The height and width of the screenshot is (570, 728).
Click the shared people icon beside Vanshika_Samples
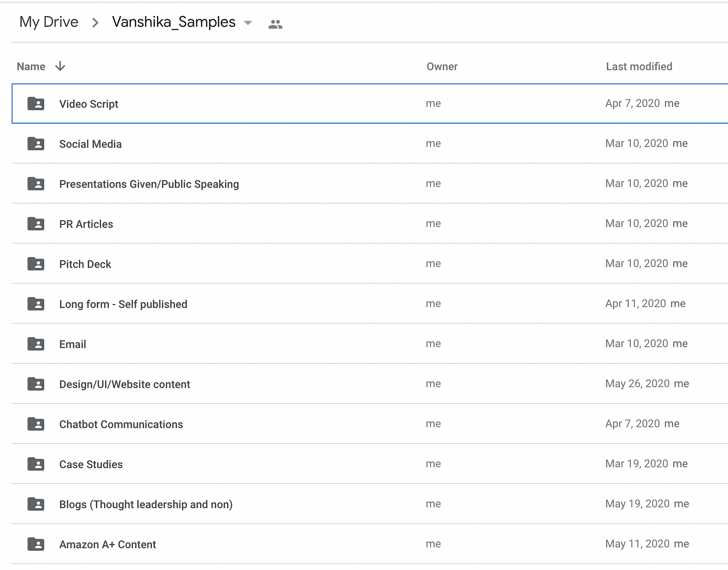coord(275,24)
